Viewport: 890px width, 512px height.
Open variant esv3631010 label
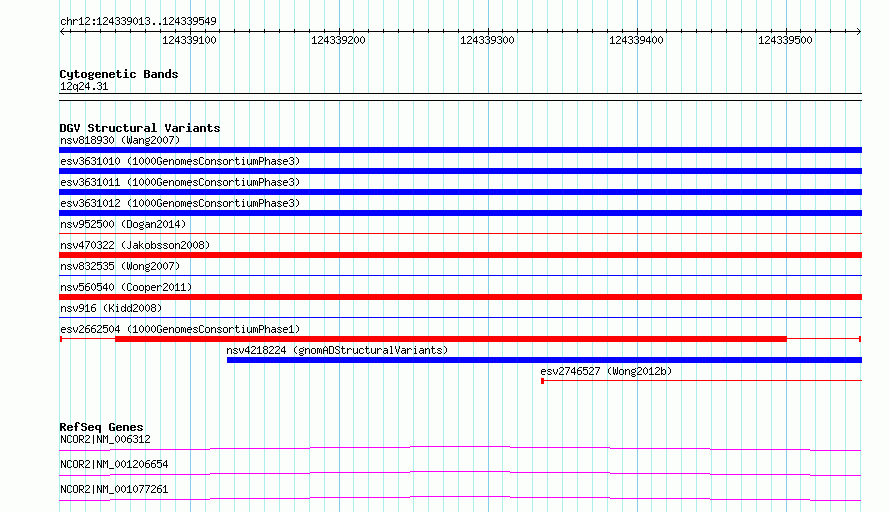click(180, 161)
